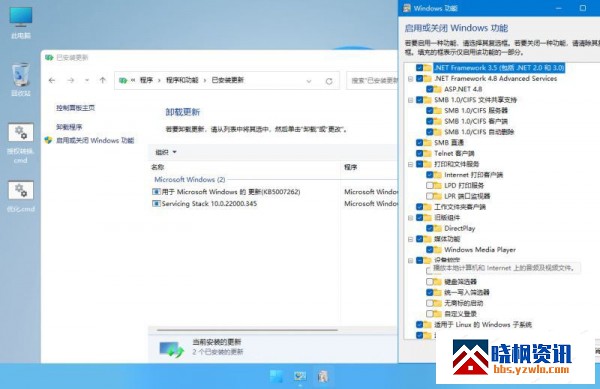The image size is (600, 389).
Task: Collapse the 旧版组件 tree node
Action: (x=410, y=218)
